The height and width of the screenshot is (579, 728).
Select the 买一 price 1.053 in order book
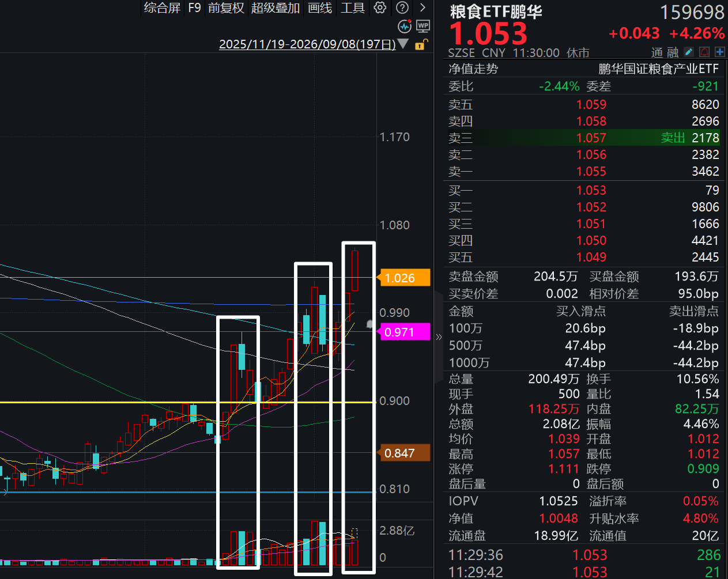click(x=591, y=190)
